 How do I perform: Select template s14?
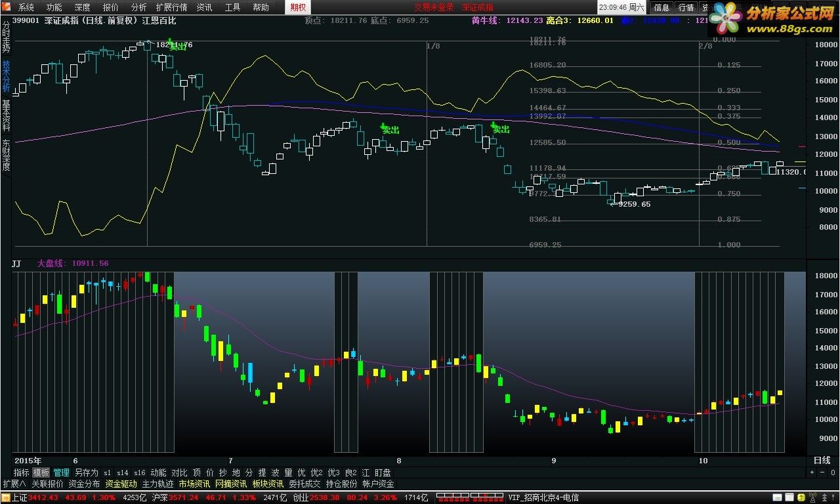point(123,472)
